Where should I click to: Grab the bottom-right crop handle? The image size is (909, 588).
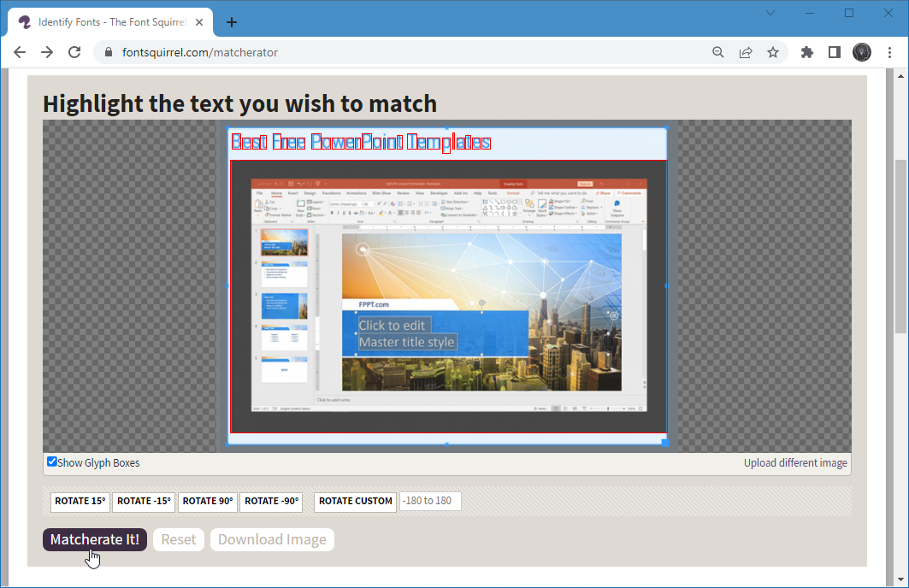tap(665, 443)
